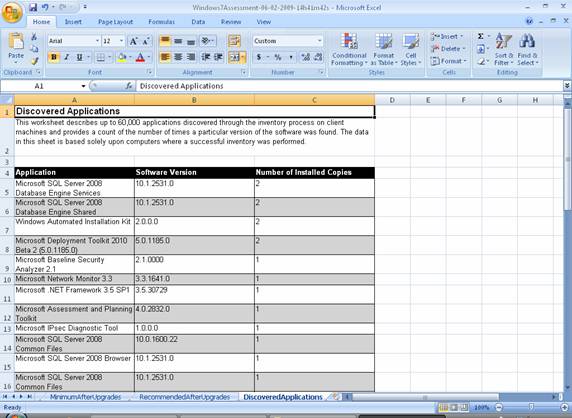Viewport: 572px width, 418px height.
Task: Open the Office Button menu
Action: pyautogui.click(x=12, y=13)
